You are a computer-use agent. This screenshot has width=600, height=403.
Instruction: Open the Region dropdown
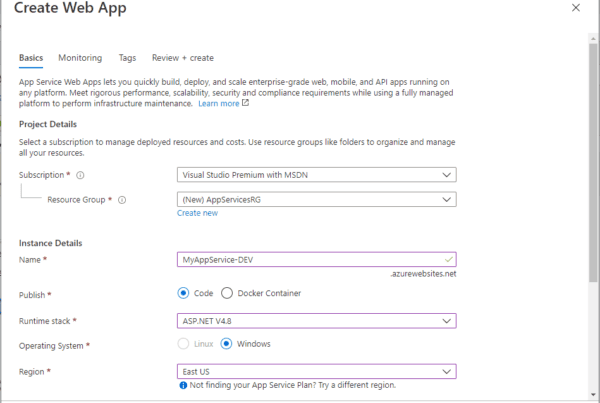pyautogui.click(x=316, y=372)
